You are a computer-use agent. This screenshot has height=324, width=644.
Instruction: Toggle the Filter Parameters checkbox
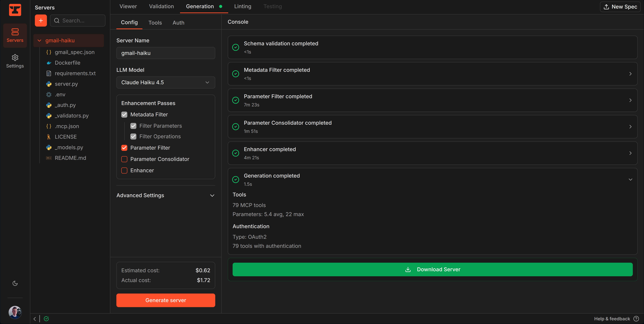(133, 126)
